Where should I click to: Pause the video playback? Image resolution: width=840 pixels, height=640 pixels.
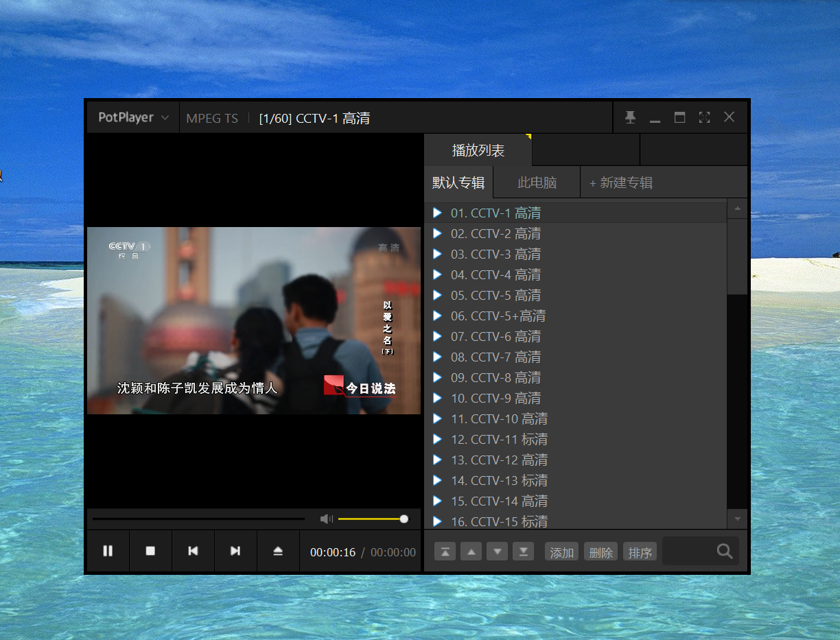[108, 551]
